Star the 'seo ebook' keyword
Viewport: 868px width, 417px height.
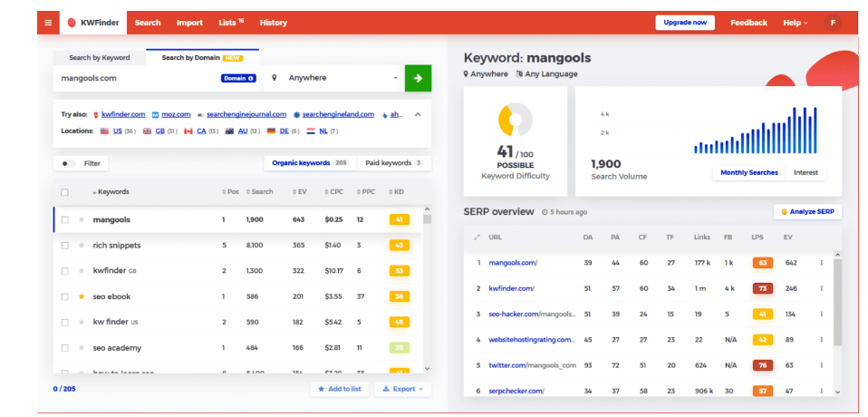82,296
